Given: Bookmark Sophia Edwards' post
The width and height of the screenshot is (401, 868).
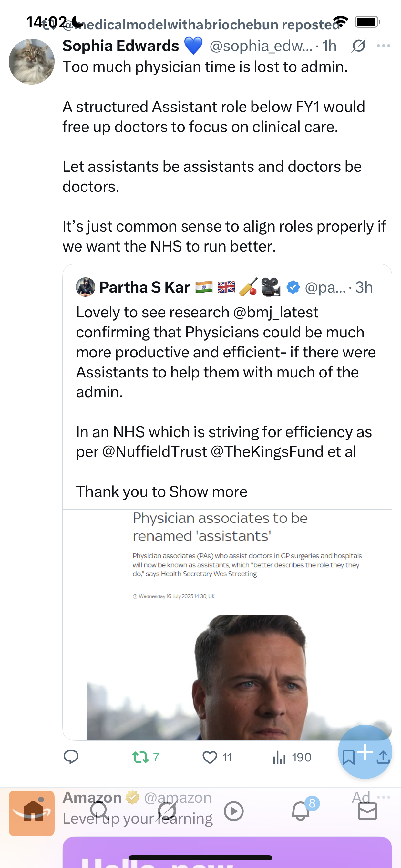Looking at the screenshot, I should click(348, 757).
